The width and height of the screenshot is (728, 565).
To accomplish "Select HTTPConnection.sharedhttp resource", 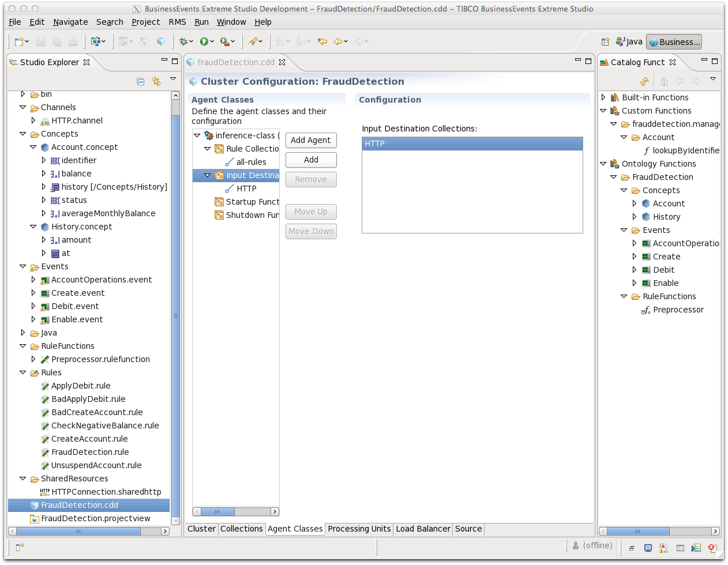I will tap(101, 492).
